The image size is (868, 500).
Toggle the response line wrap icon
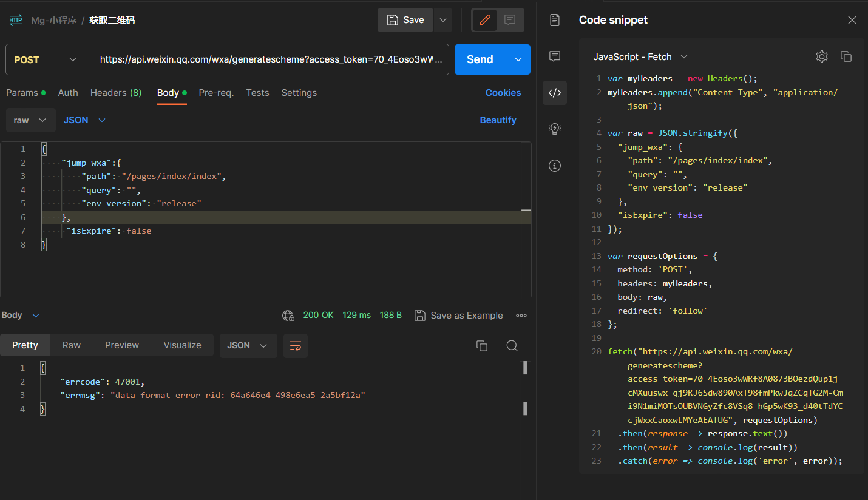296,346
